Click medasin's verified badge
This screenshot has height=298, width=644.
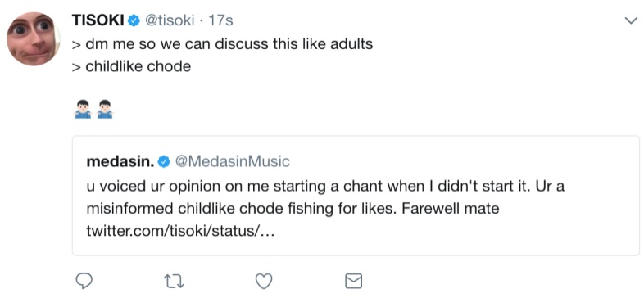[x=164, y=162]
